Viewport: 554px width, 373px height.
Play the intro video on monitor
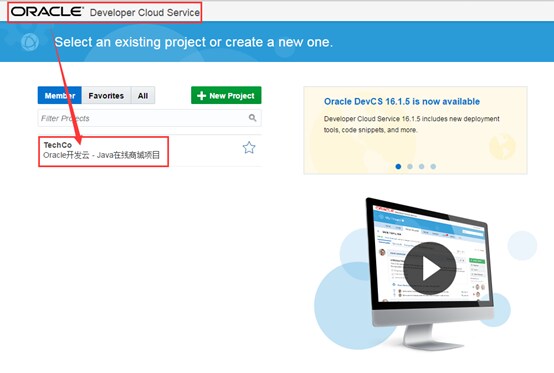pyautogui.click(x=429, y=268)
